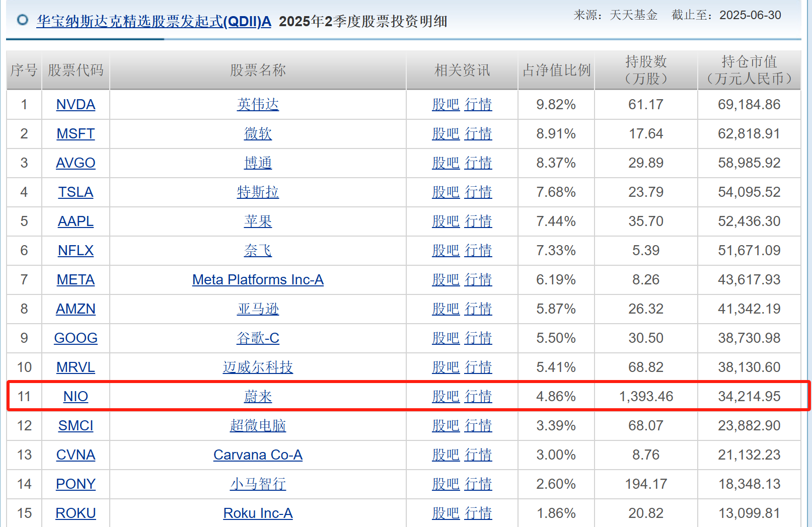Image resolution: width=812 pixels, height=527 pixels.
Task: Open the MRVL stock code link
Action: [x=76, y=367]
